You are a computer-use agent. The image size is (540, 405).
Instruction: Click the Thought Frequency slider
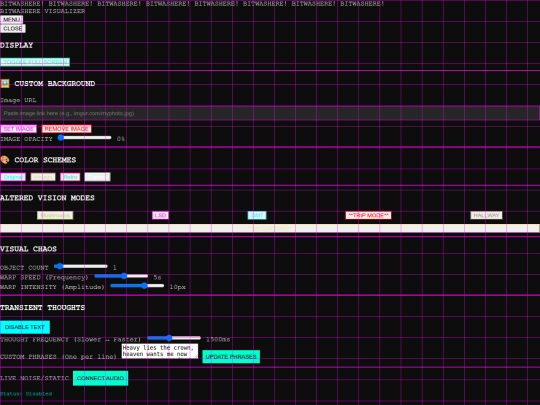(x=174, y=338)
